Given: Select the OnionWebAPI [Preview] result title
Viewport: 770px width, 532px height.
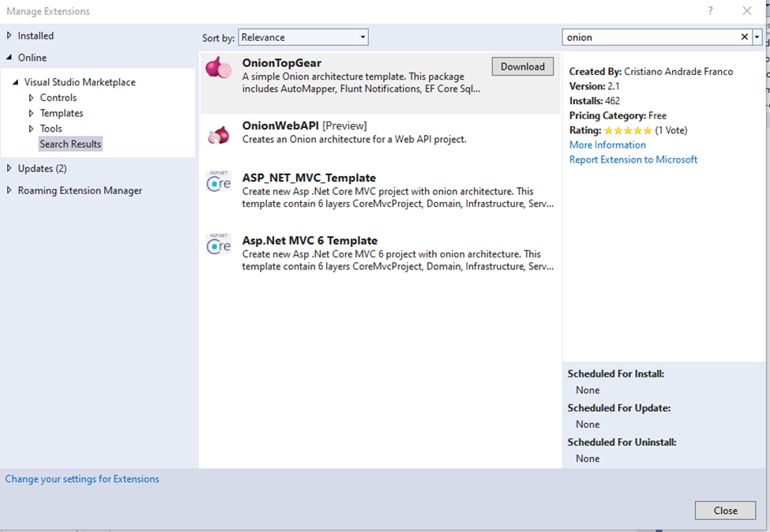Looking at the screenshot, I should pyautogui.click(x=305, y=126).
